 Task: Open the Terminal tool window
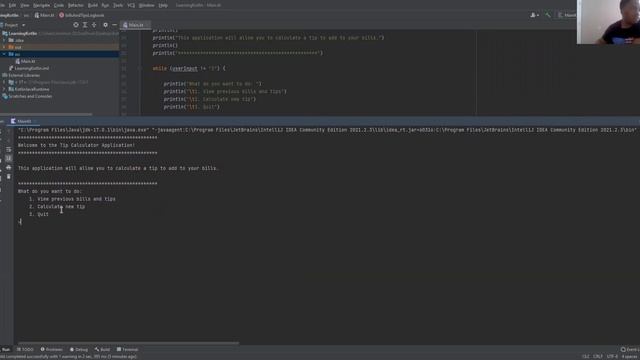tap(127, 349)
